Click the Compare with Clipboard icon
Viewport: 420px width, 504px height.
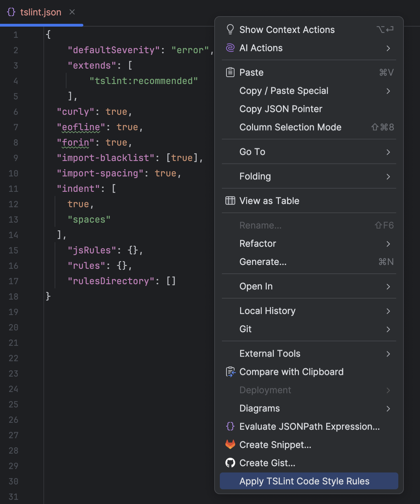point(230,372)
